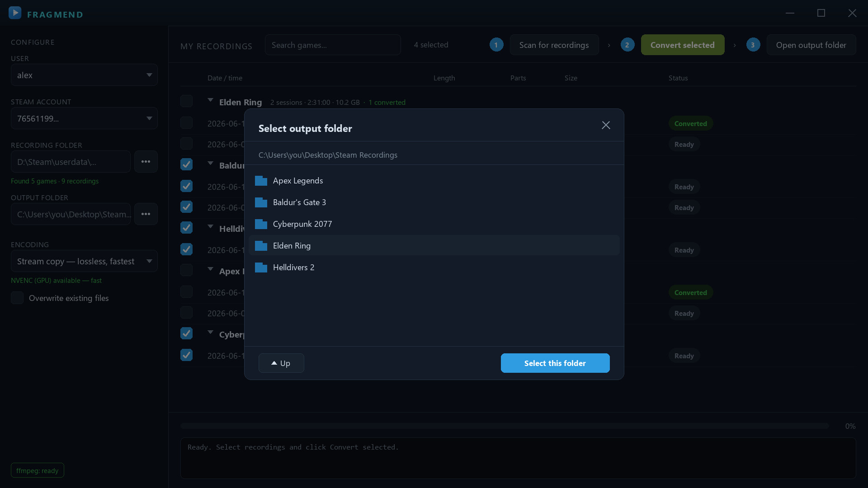Screen dimensions: 868x488
Task: Enable Overwrite existing files
Action: [x=17, y=298]
